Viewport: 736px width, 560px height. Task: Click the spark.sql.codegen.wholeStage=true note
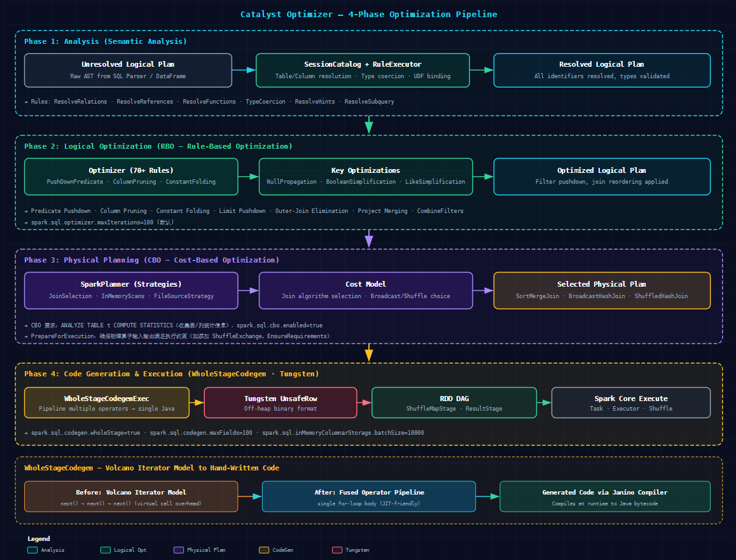(x=225, y=433)
